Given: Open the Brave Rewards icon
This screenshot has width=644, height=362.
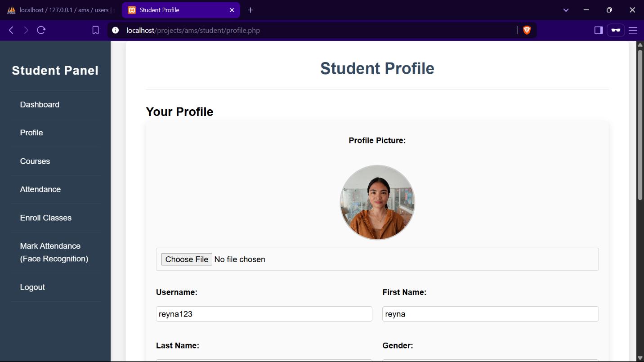Looking at the screenshot, I should click(615, 30).
